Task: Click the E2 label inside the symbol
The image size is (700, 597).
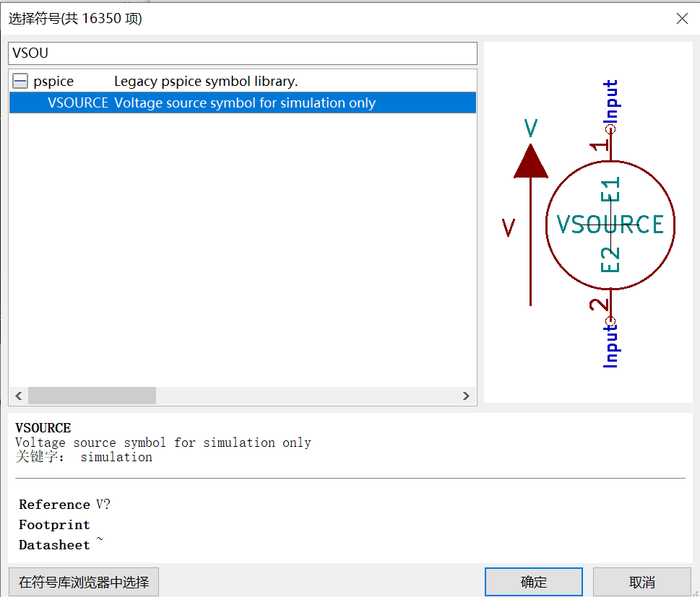Action: coord(610,259)
